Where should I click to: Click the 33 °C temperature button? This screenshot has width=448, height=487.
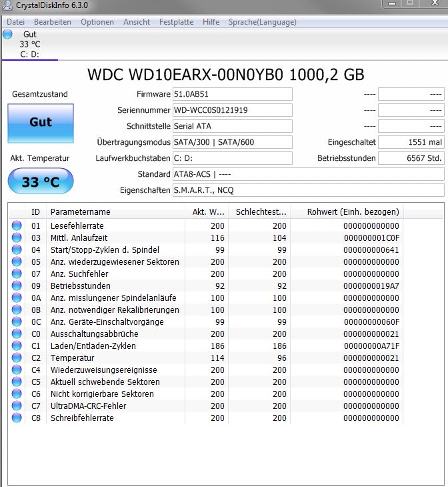41,181
